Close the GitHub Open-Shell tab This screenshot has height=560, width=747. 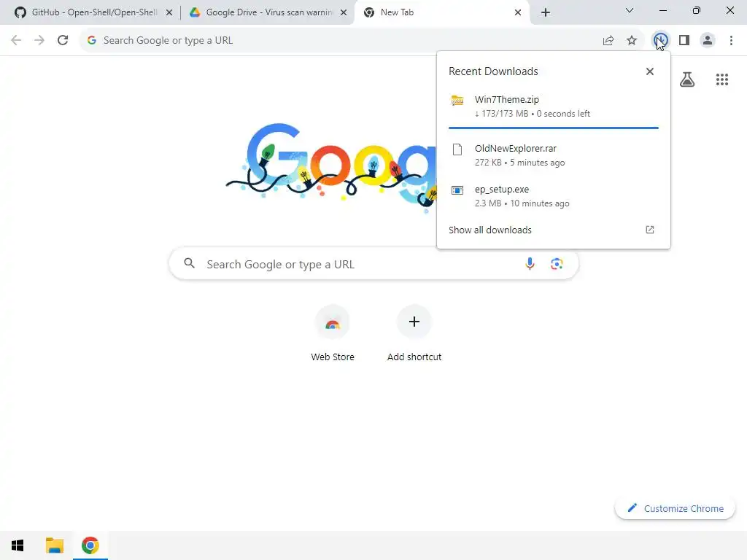pos(169,13)
